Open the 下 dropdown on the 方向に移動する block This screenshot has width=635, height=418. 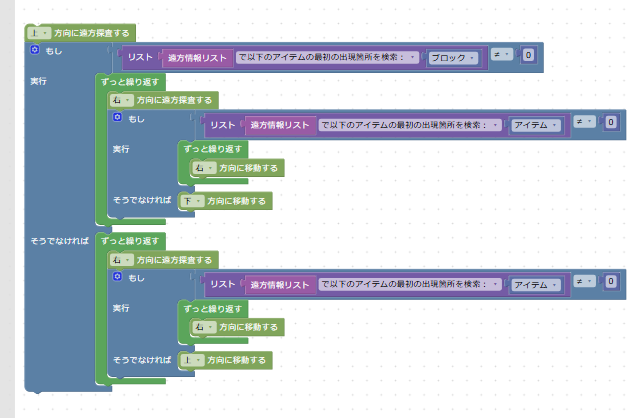click(x=192, y=201)
